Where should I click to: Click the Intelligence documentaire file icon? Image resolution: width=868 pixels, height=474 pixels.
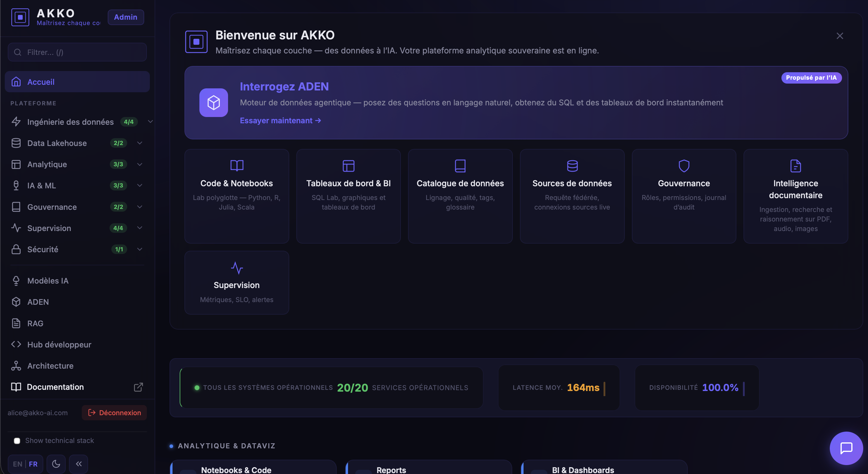tap(796, 165)
